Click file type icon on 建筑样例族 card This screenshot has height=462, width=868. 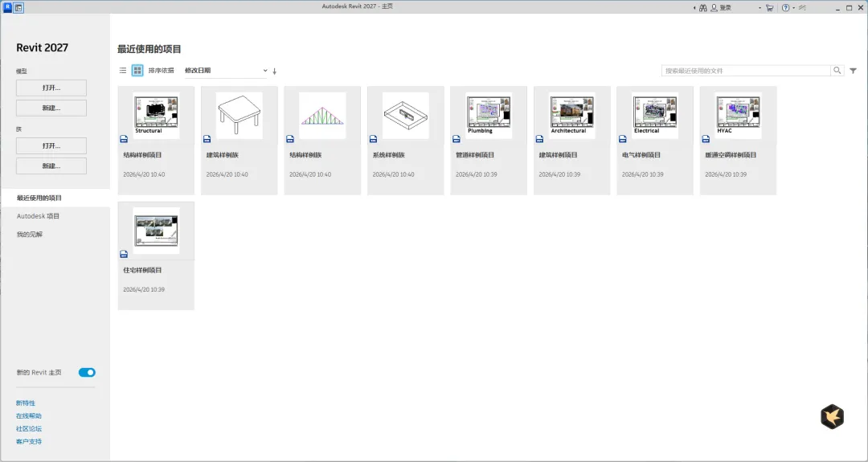[207, 139]
